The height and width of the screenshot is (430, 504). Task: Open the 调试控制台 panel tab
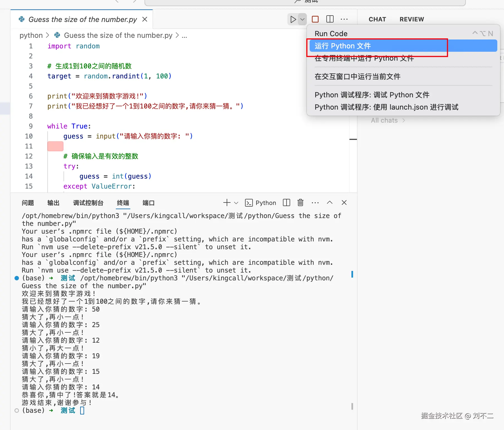(88, 203)
